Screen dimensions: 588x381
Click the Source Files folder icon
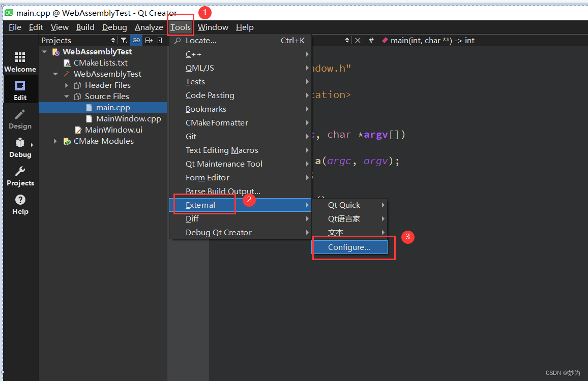(x=78, y=97)
